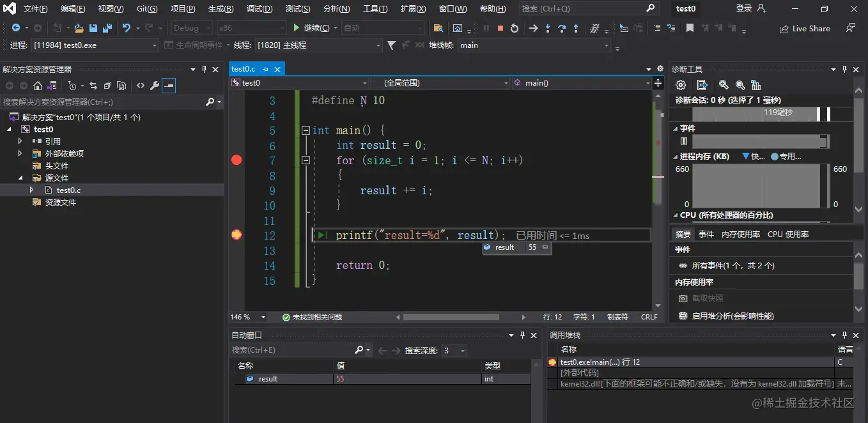Switch to CPU 使用率 tab
The width and height of the screenshot is (868, 423).
click(x=788, y=235)
